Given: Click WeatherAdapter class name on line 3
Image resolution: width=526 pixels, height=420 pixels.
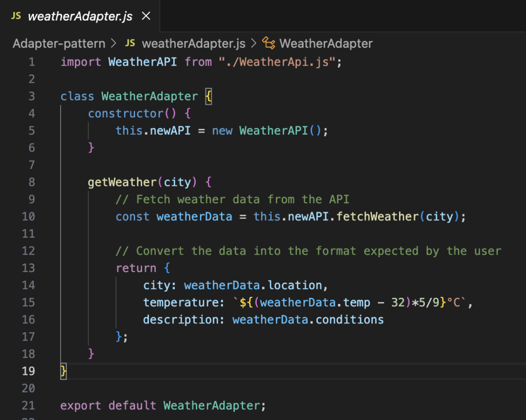Looking at the screenshot, I should point(149,97).
